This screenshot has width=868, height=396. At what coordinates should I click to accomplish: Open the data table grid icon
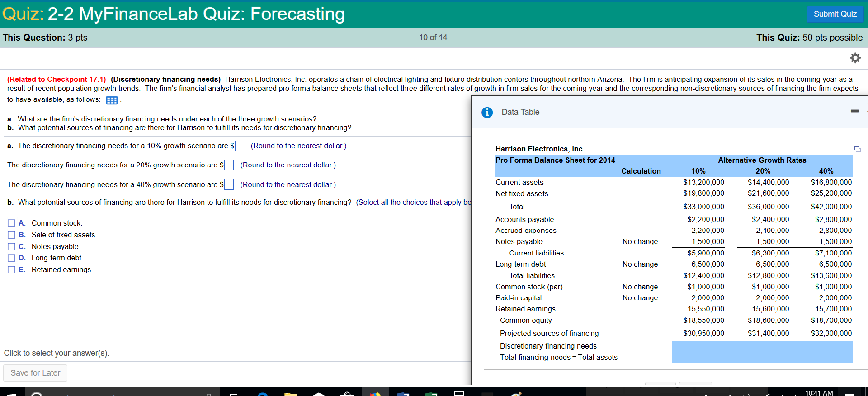pos(112,100)
